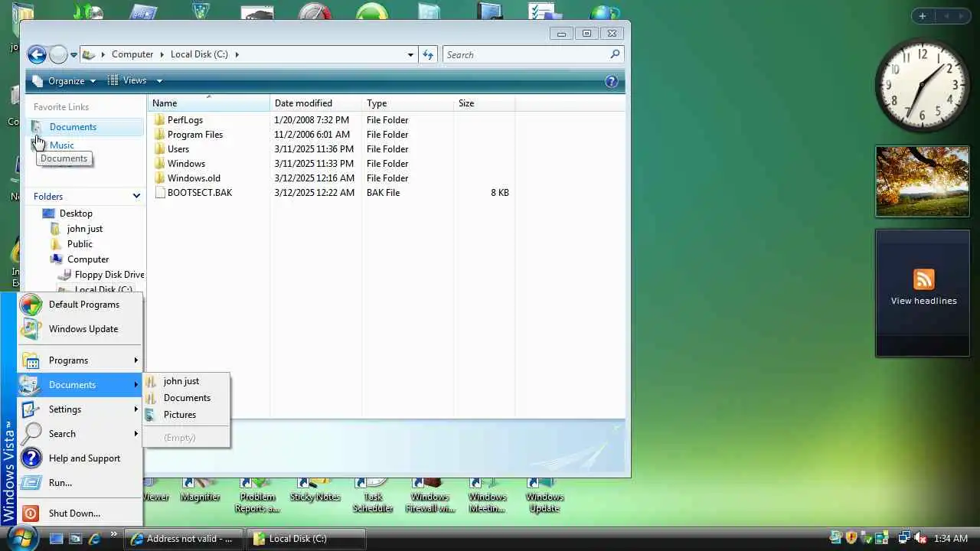The image size is (980, 551).
Task: Select Computer in the Folders tree
Action: coord(88,259)
